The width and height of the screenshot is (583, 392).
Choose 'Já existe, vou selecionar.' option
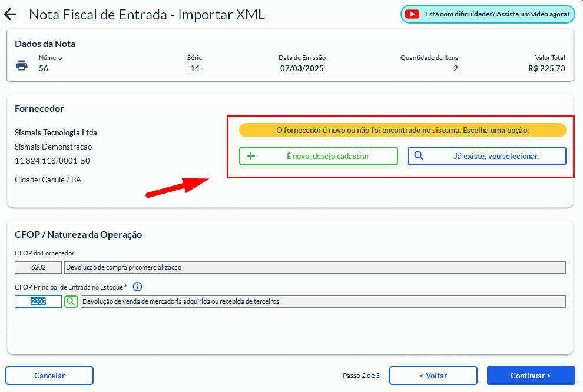click(x=486, y=156)
